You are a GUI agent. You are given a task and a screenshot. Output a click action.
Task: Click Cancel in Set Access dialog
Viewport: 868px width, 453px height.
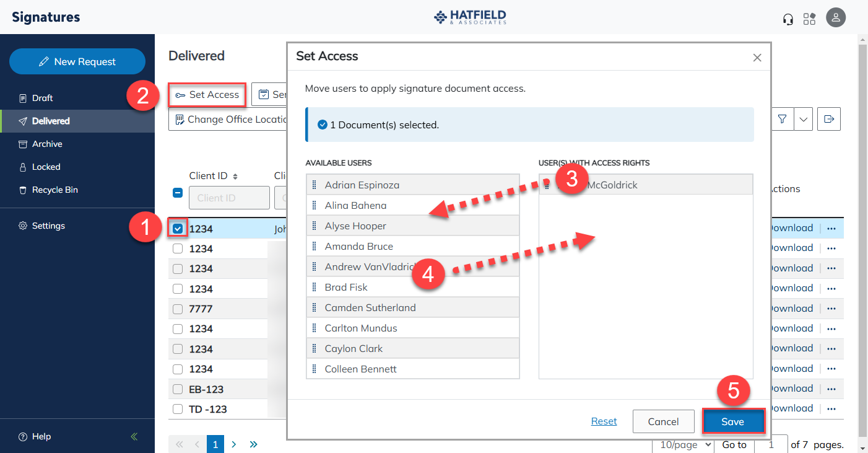click(x=663, y=421)
